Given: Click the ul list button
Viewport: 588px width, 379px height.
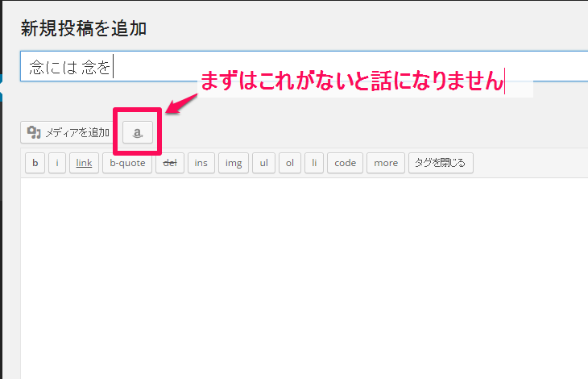Looking at the screenshot, I should (263, 163).
